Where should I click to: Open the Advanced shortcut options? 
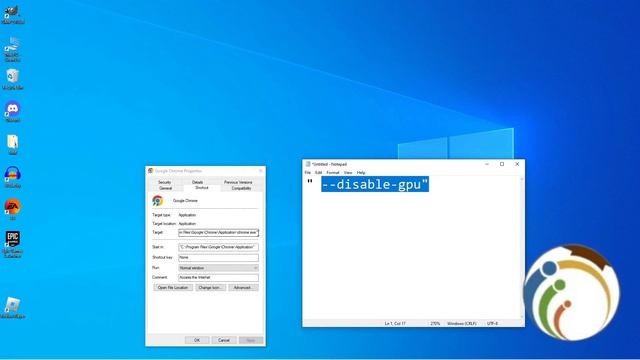(x=243, y=288)
